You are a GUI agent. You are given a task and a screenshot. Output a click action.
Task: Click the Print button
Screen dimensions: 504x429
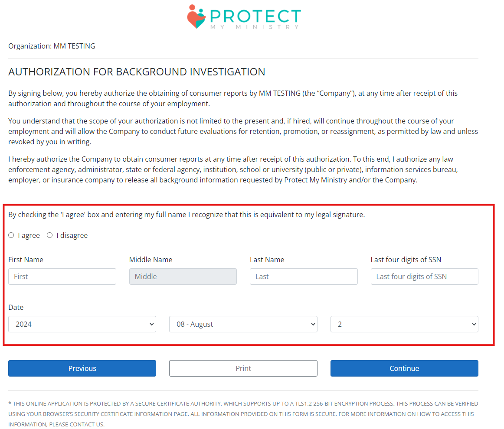coord(243,368)
